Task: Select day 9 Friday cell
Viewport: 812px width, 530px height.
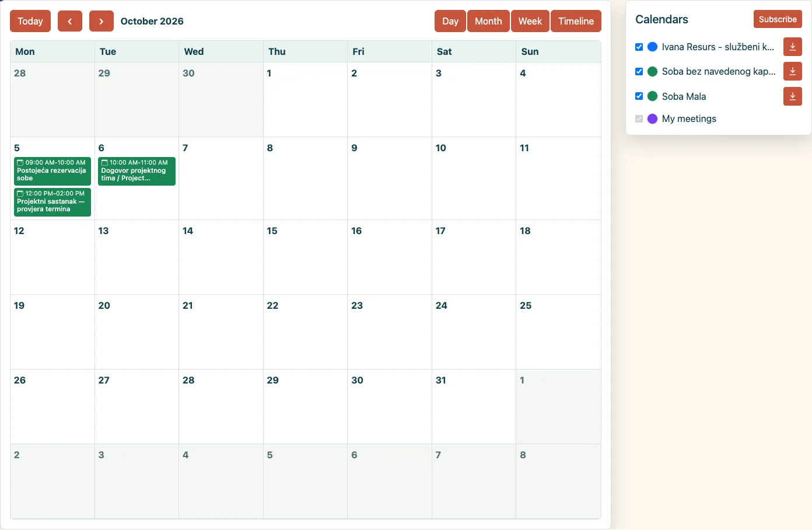Action: (390, 178)
